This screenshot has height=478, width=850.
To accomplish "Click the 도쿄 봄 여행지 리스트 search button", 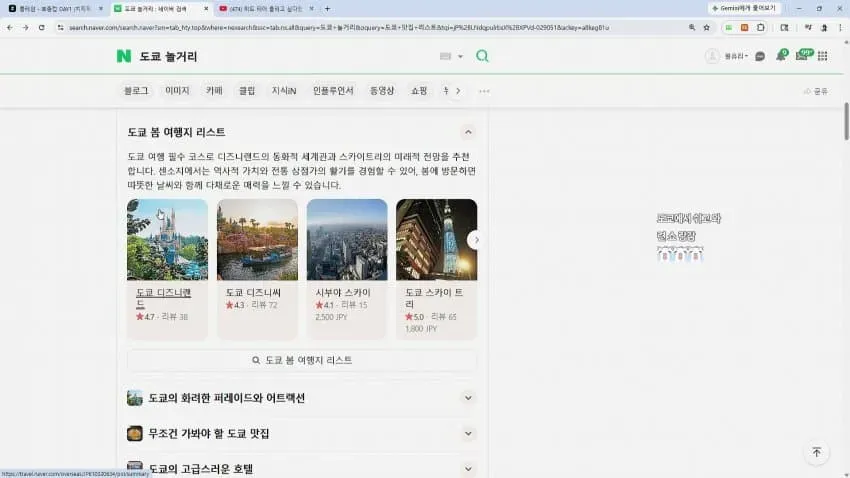I will 302,360.
